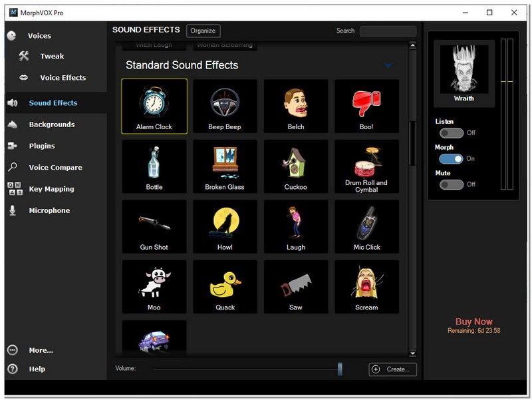532x400 pixels.
Task: Click the Witch Laugh effect tile
Action: [154, 45]
